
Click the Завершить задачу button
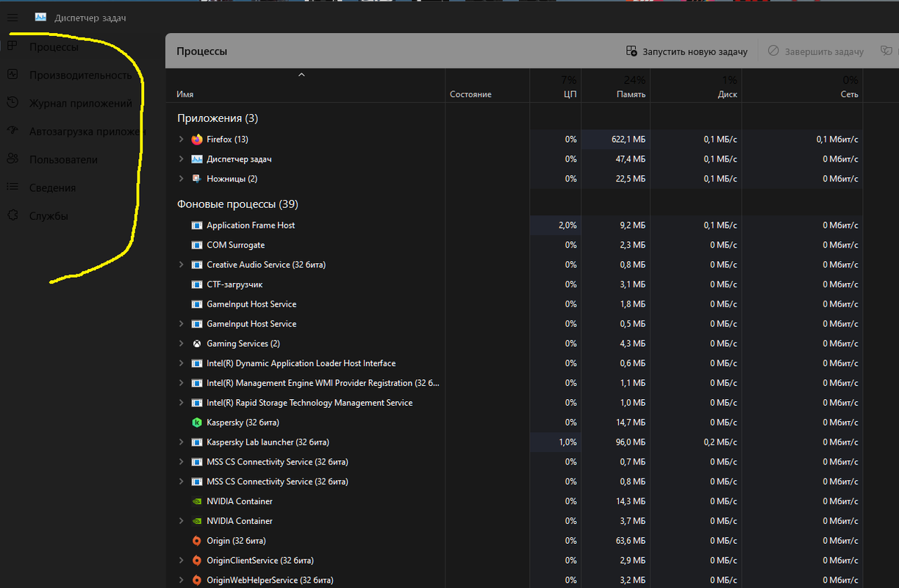(x=815, y=51)
